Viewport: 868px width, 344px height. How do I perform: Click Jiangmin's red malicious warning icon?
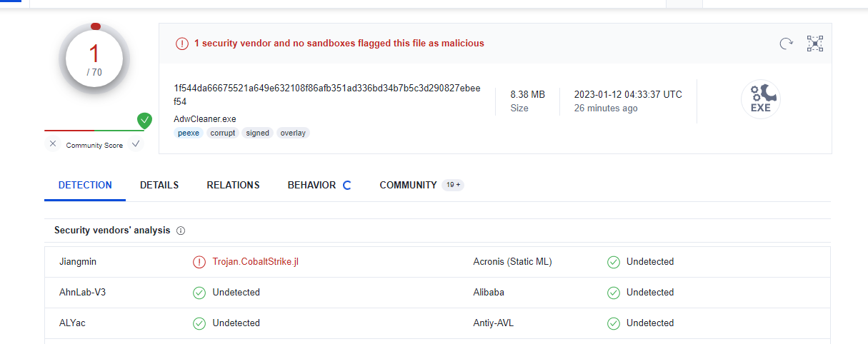[x=199, y=262]
